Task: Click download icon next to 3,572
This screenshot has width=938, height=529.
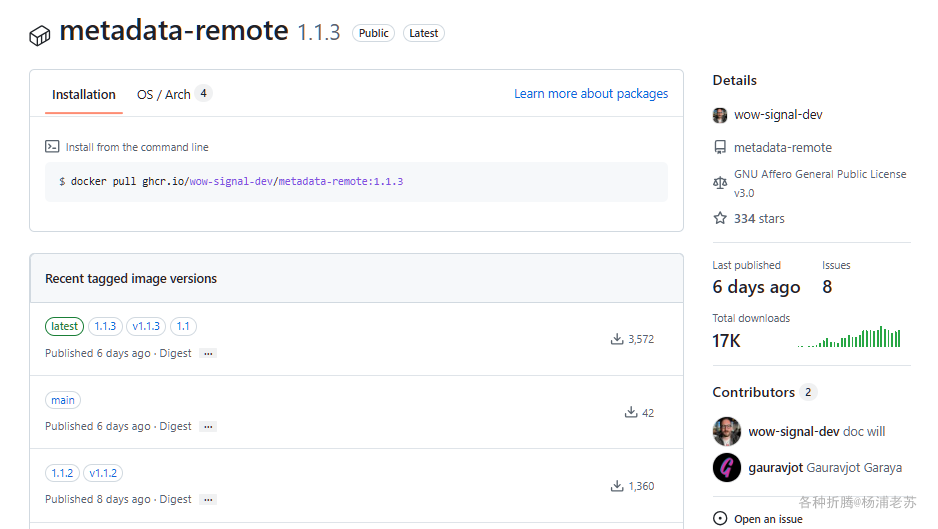Action: (x=617, y=339)
